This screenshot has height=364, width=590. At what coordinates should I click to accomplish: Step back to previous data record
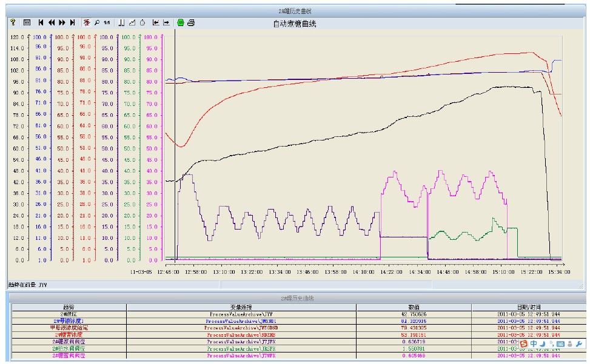coord(52,22)
